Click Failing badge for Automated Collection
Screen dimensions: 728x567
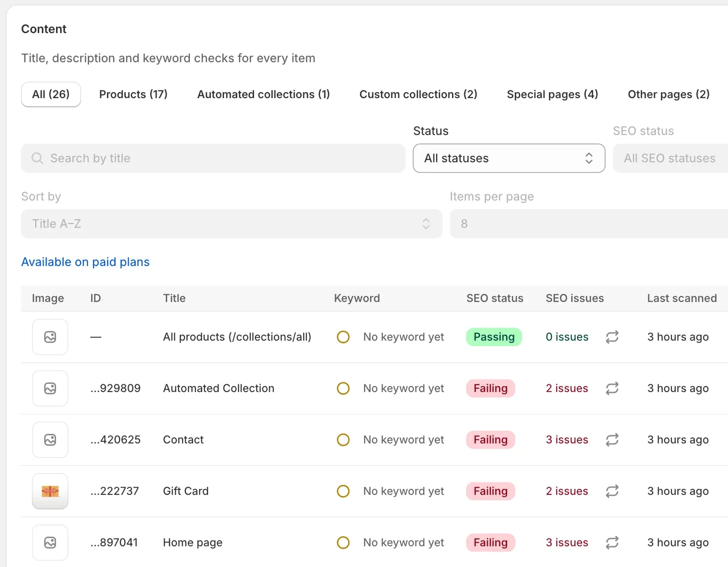491,388
